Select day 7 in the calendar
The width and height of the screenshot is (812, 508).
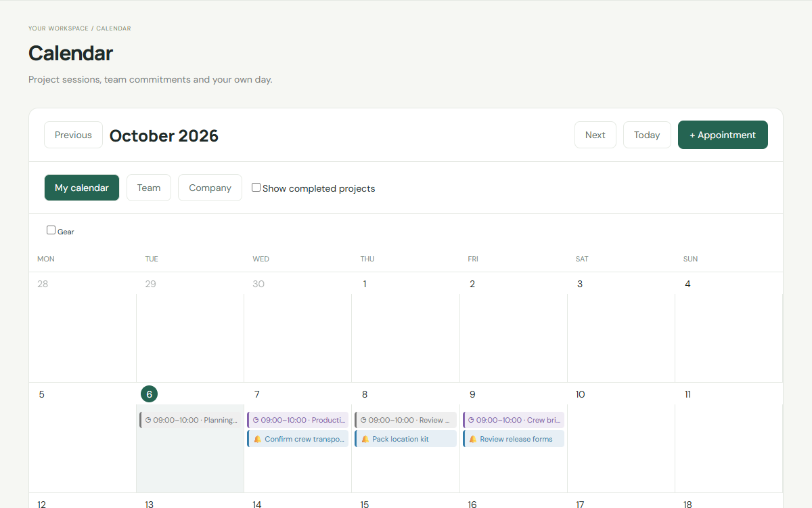tap(257, 394)
